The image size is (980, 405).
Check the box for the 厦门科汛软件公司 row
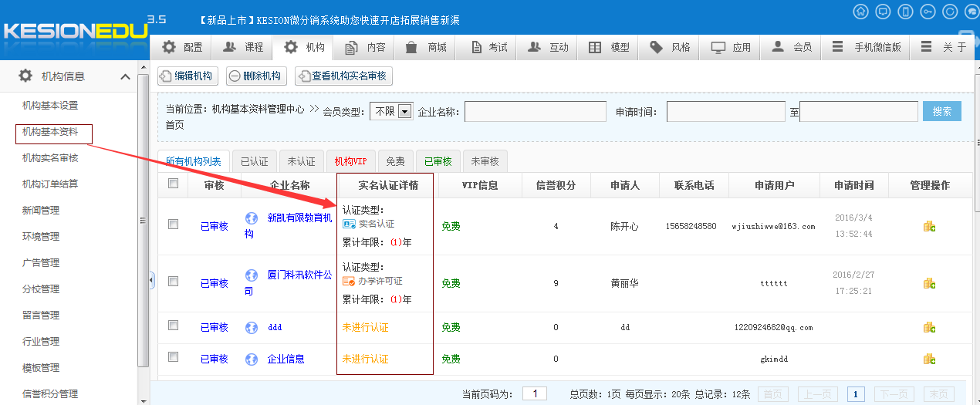[174, 281]
